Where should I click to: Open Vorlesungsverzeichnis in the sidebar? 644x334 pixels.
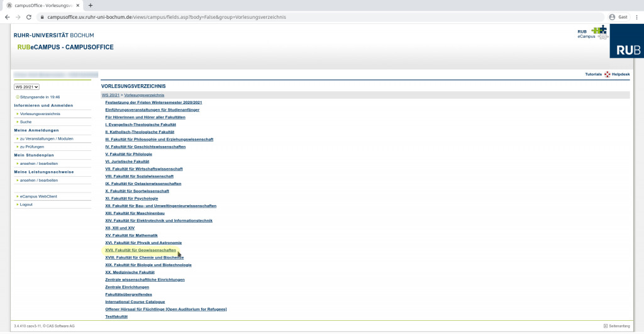point(40,114)
